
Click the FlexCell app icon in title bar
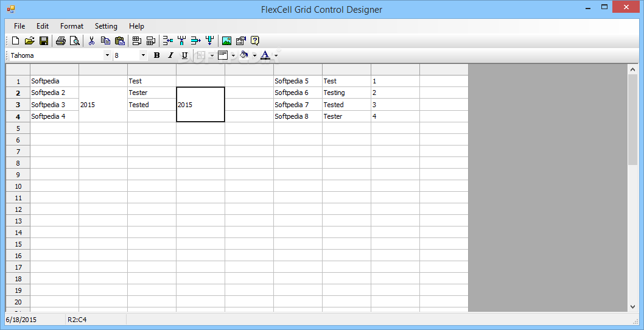tap(11, 9)
